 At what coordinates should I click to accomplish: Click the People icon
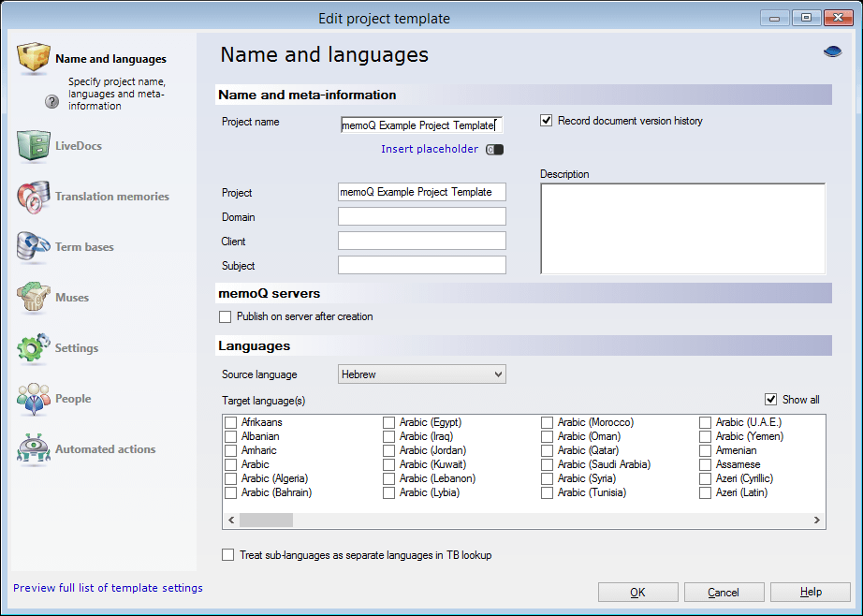coord(34,399)
